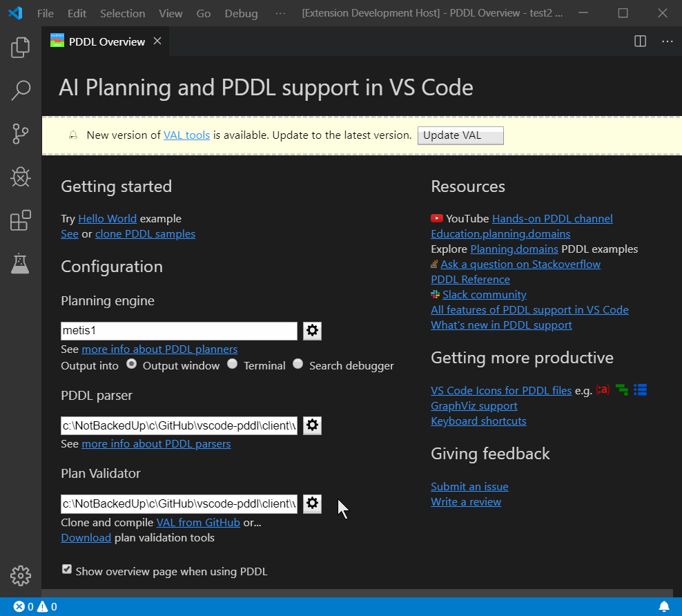
Task: Click the See samples link
Action: (70, 233)
